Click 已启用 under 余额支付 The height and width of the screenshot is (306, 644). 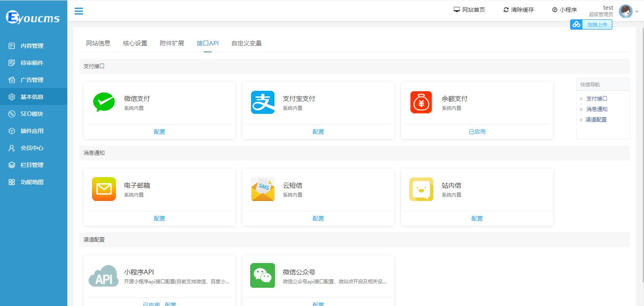pyautogui.click(x=477, y=132)
